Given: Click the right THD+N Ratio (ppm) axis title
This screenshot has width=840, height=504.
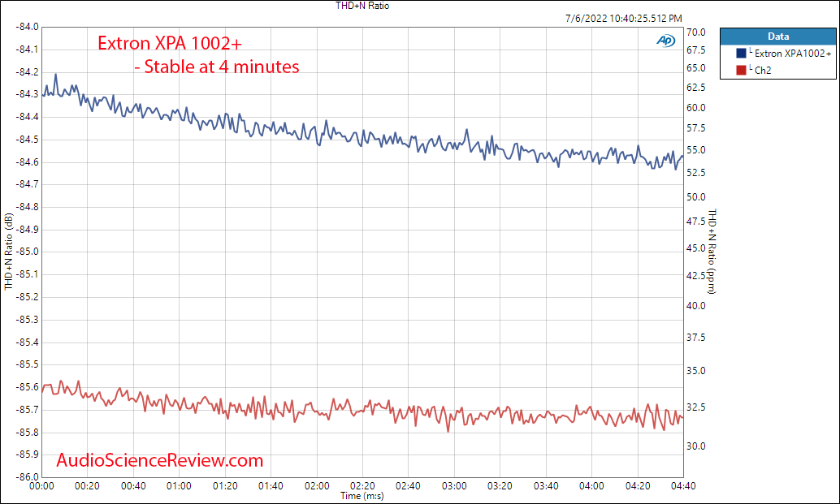Looking at the screenshot, I should [x=712, y=252].
